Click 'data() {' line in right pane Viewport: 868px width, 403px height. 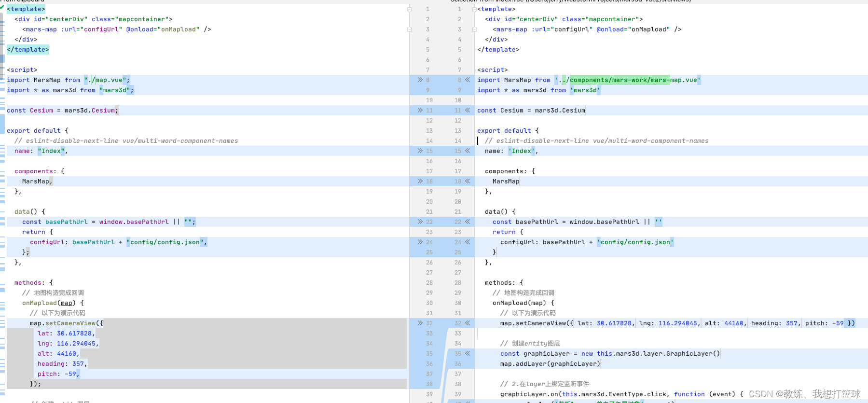tap(500, 212)
